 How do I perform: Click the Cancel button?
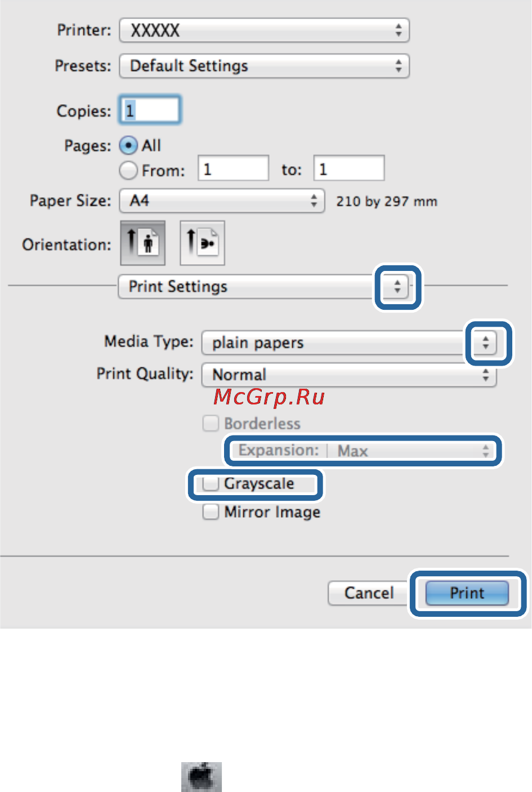click(369, 593)
